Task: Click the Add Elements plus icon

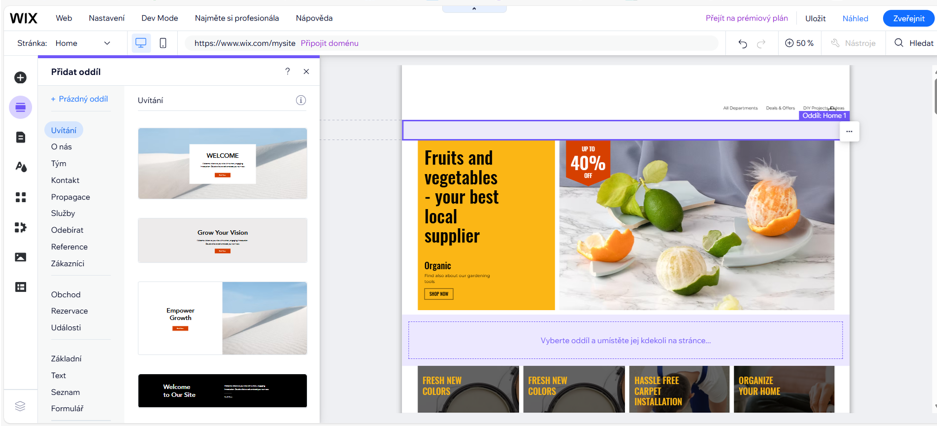Action: tap(20, 77)
